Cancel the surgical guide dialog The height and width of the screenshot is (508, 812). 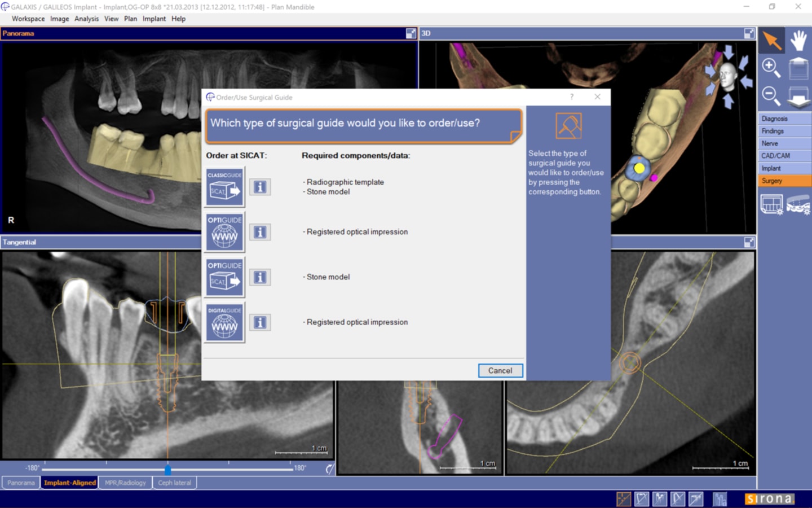tap(500, 371)
